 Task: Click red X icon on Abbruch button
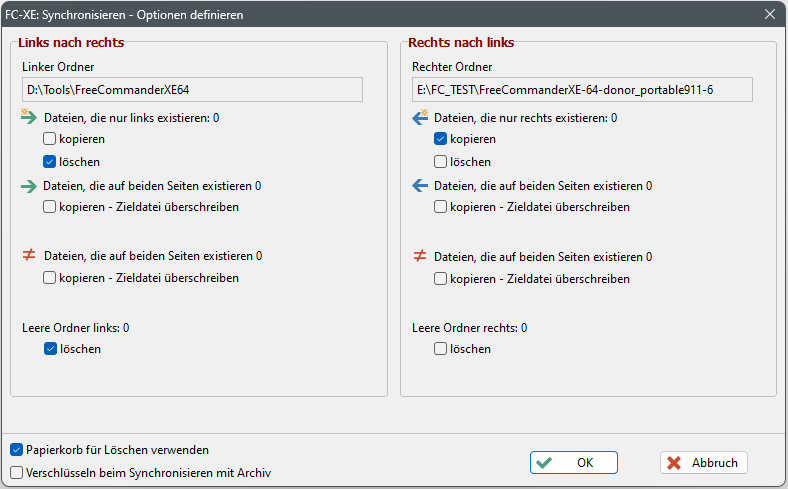[674, 463]
